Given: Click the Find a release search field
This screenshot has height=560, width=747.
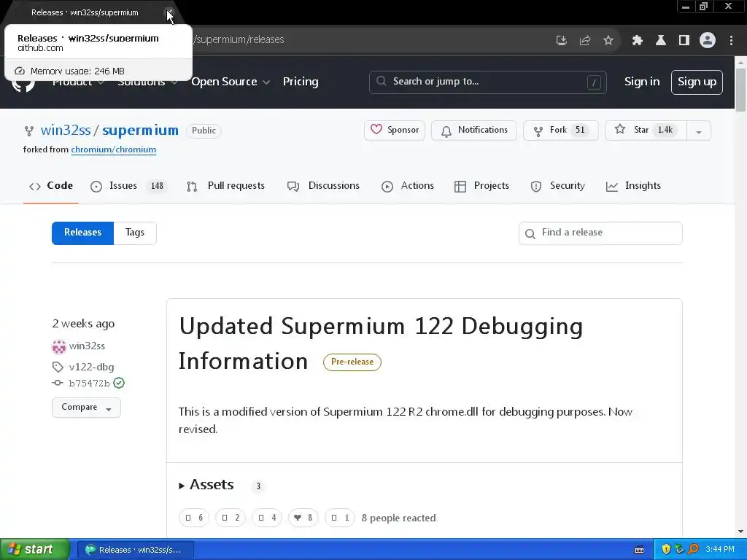Looking at the screenshot, I should 600,233.
